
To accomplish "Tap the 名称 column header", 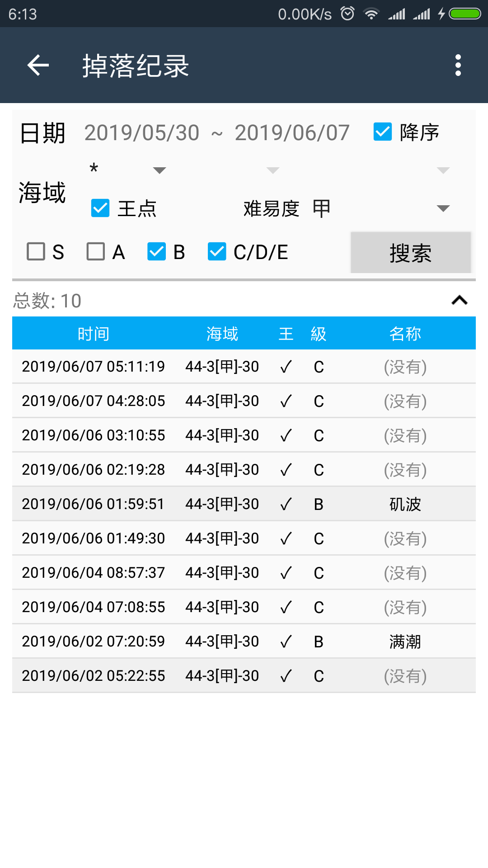I will tap(405, 334).
